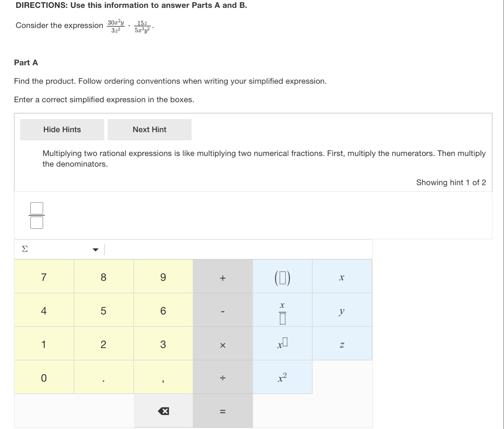504x429 pixels.
Task: Click the backspace delete key
Action: coord(163,411)
